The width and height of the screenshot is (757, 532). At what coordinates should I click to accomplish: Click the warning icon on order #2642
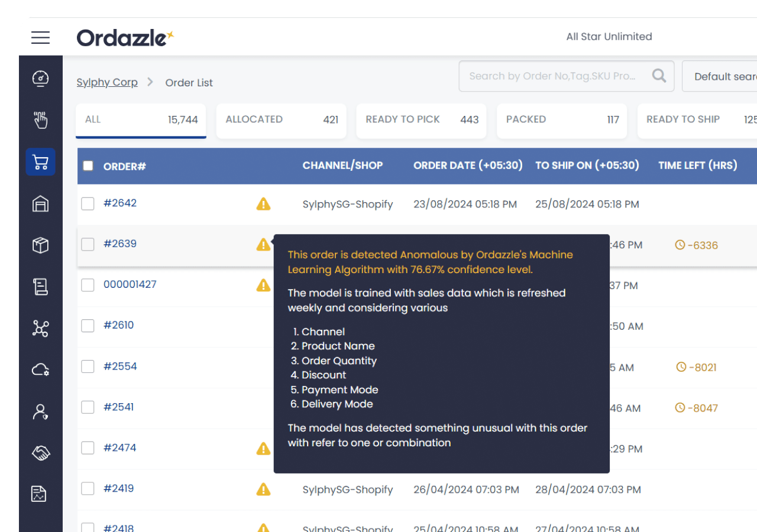click(x=263, y=204)
